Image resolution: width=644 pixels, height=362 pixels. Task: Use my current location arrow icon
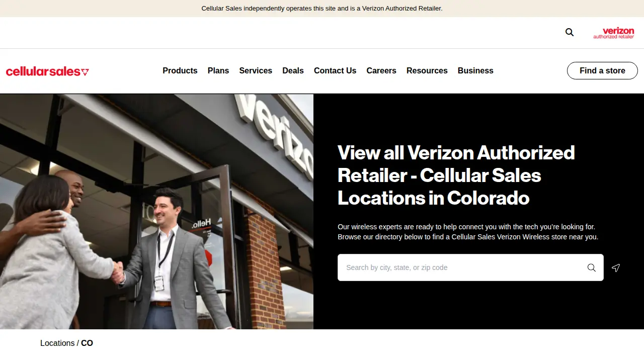pos(616,267)
